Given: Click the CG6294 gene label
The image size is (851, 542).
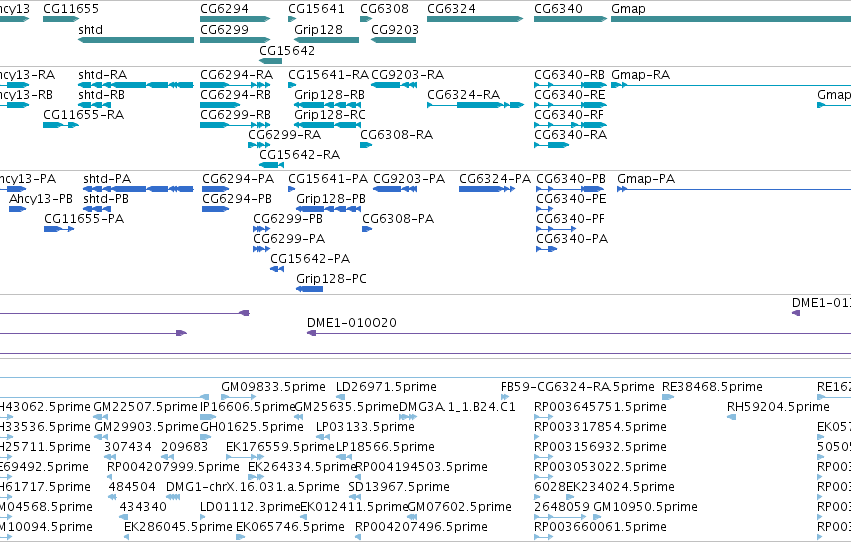Looking at the screenshot, I should (x=224, y=9).
